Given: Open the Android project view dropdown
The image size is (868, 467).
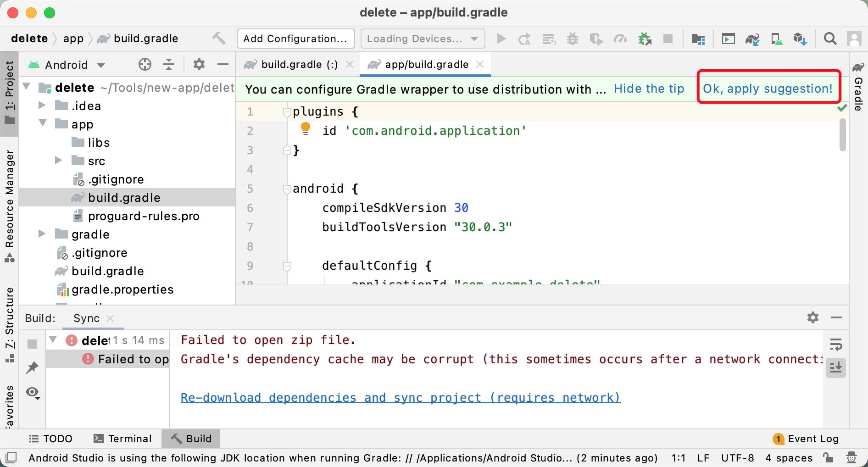Looking at the screenshot, I should click(101, 64).
